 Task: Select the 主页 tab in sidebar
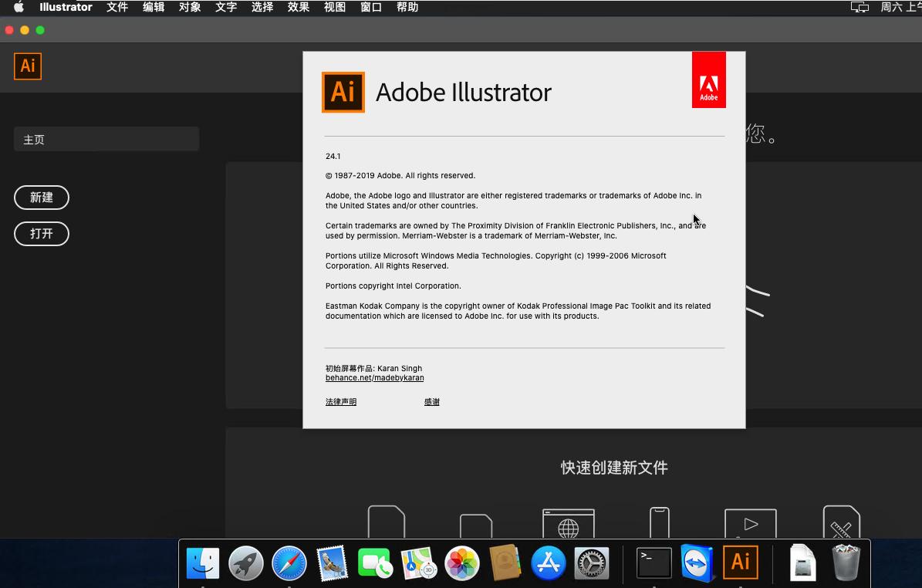[106, 140]
